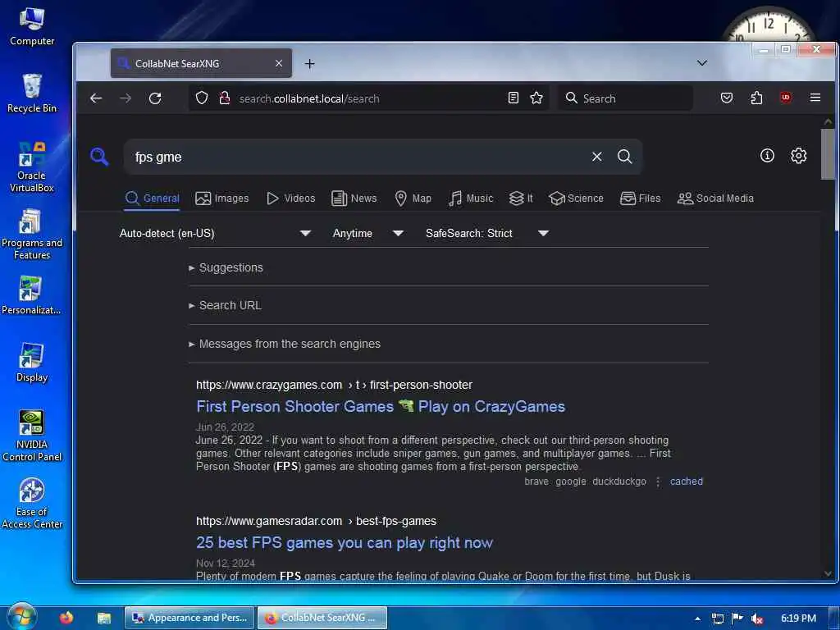Reload the current page
Image resolution: width=840 pixels, height=630 pixels.
pyautogui.click(x=155, y=98)
